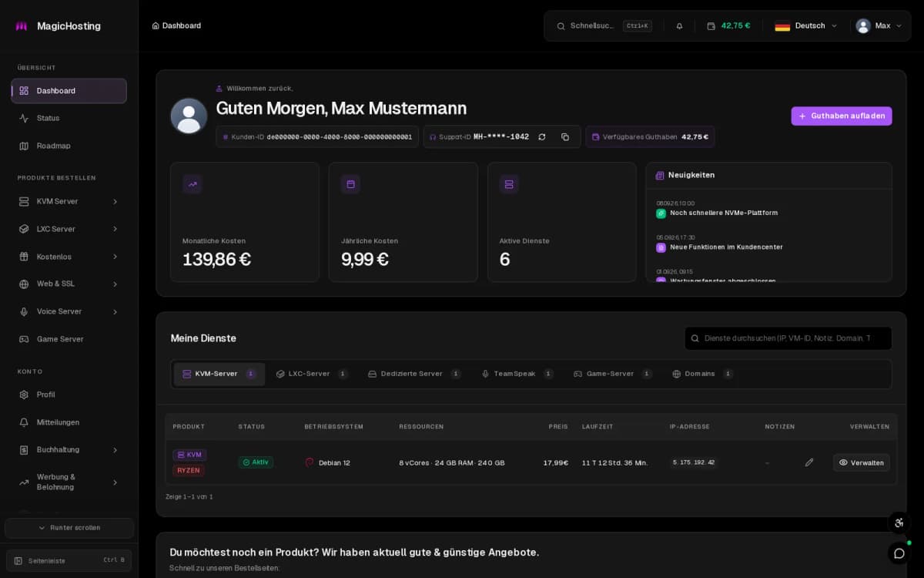Click the Kunden-ID value
This screenshot has width=924, height=578.
pyautogui.click(x=340, y=137)
